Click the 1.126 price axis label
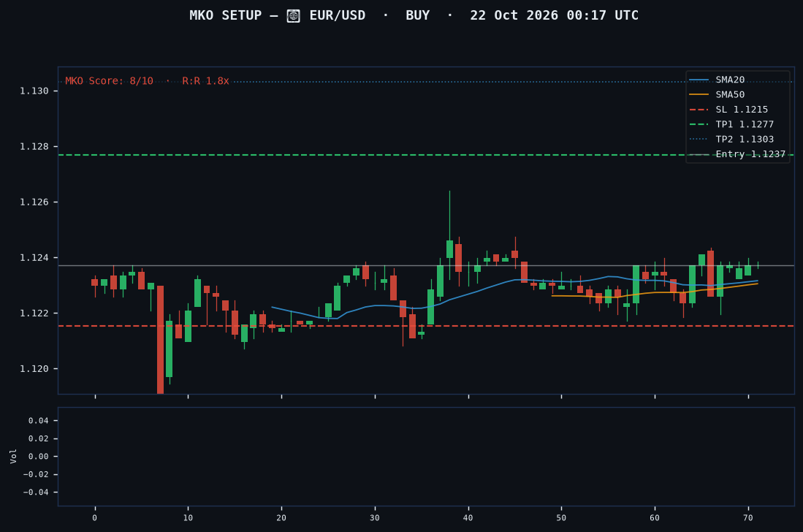This screenshot has width=803, height=532. point(34,202)
